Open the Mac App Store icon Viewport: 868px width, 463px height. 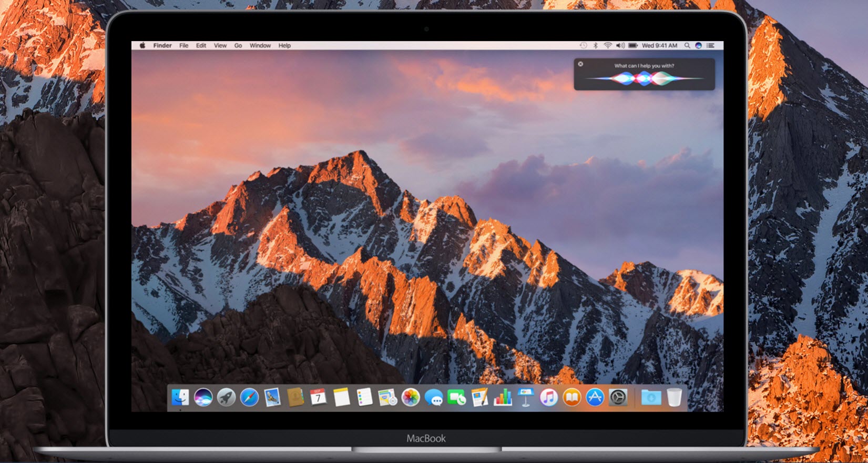click(x=595, y=397)
